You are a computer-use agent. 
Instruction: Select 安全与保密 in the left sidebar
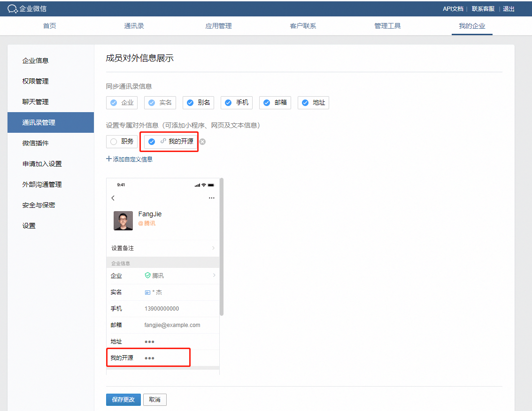pos(39,205)
